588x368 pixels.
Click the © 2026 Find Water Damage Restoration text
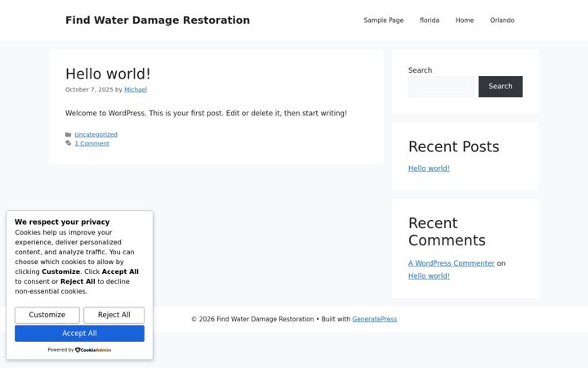pyautogui.click(x=252, y=319)
